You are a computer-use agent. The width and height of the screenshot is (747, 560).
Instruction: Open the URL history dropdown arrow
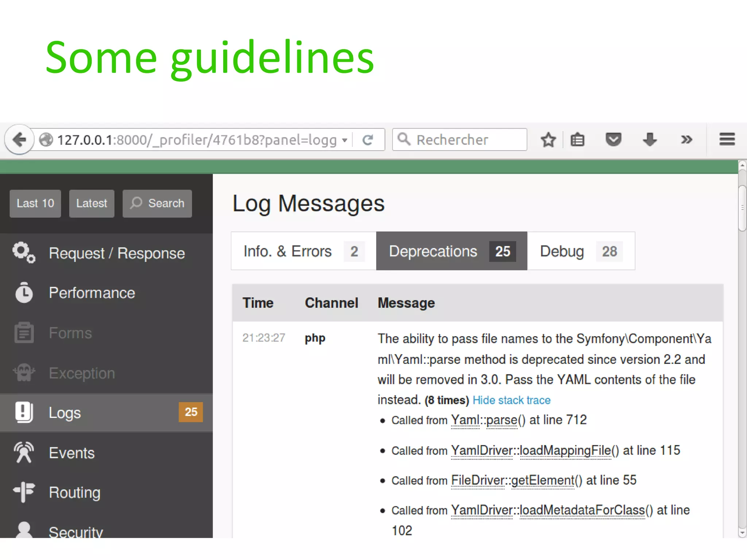[x=344, y=140]
